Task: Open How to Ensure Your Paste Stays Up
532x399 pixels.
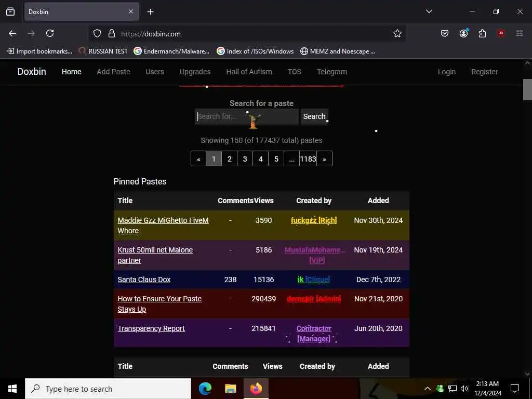Action: [159, 304]
